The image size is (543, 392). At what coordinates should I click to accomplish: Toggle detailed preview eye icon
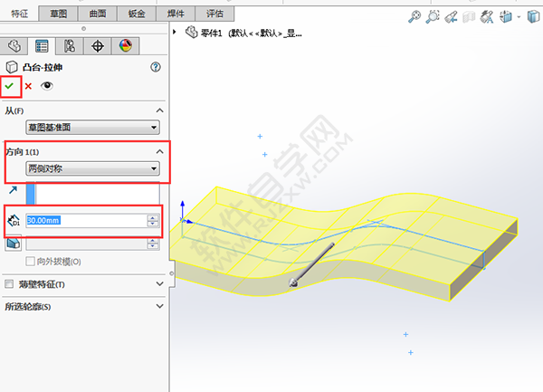pos(47,85)
